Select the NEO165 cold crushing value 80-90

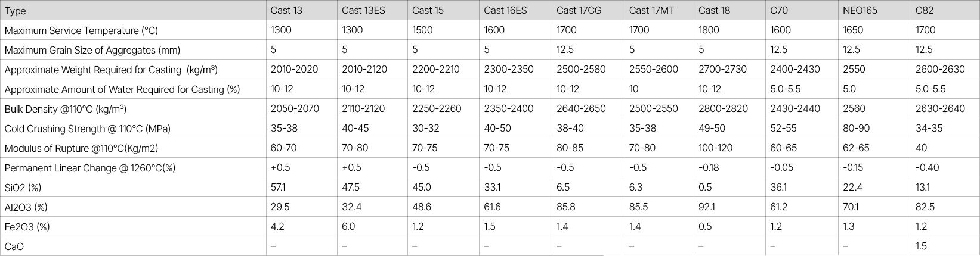pyautogui.click(x=856, y=129)
